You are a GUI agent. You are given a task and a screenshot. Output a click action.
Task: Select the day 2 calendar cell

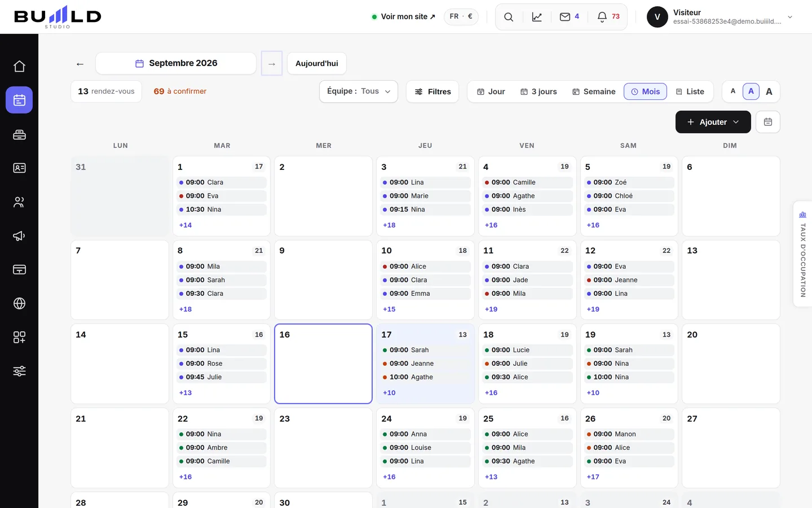coord(323,196)
